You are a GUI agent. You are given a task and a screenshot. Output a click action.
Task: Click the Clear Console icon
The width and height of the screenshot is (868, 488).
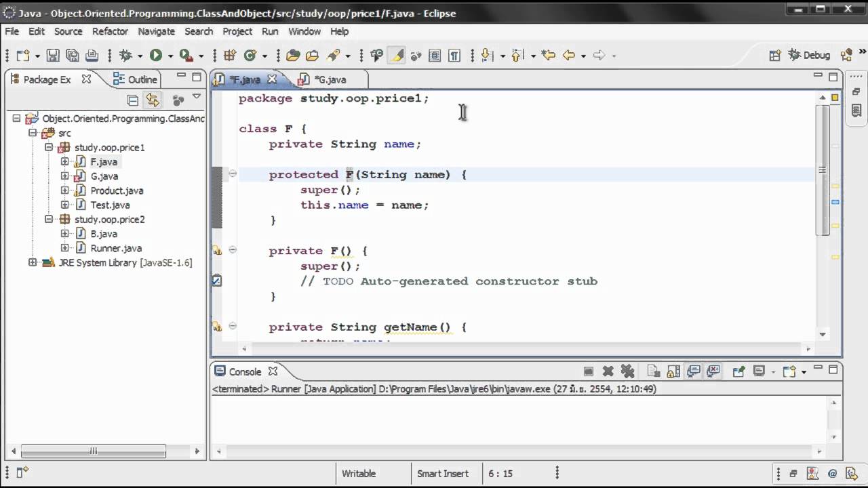(x=654, y=371)
